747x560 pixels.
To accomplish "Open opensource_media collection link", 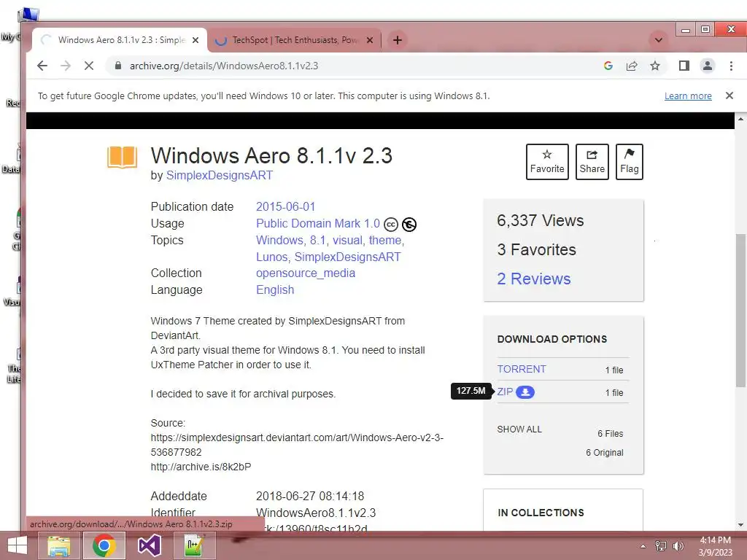I will (306, 273).
